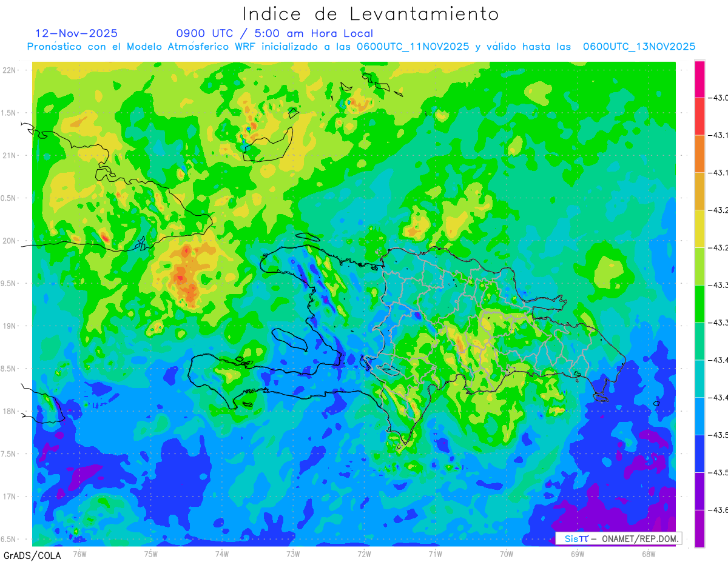
Task: Select the pink swatch atop the colorbar
Action: [x=699, y=79]
